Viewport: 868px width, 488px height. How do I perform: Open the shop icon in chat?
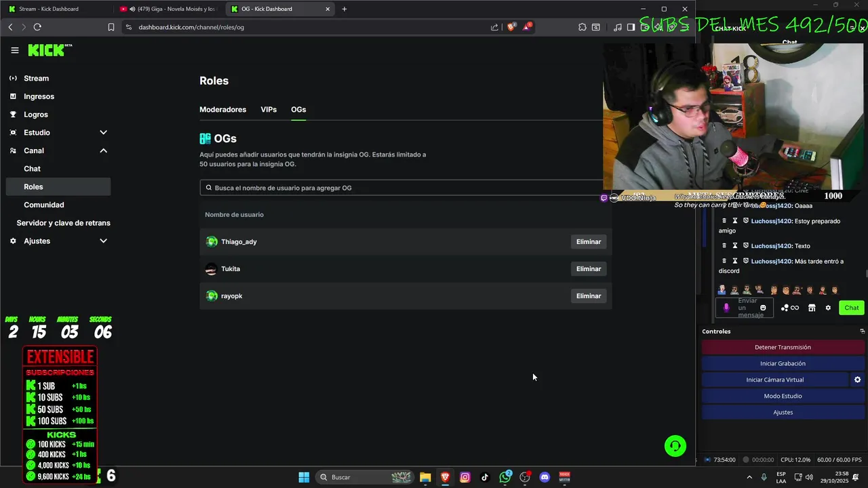pyautogui.click(x=812, y=308)
